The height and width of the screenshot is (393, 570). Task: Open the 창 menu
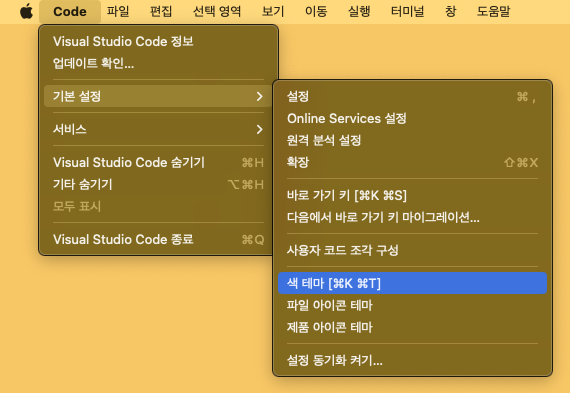pos(450,12)
